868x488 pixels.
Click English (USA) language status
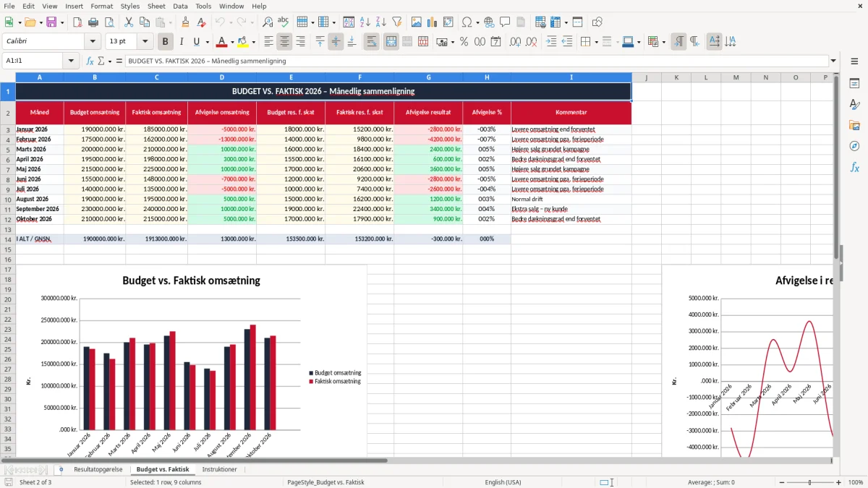[x=503, y=482]
